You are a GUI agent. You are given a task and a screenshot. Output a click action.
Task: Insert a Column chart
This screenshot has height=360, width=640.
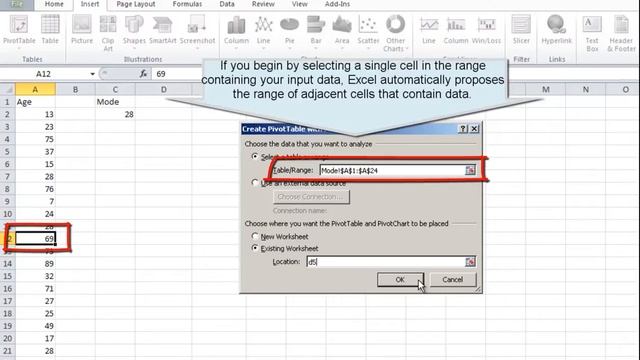(236, 32)
